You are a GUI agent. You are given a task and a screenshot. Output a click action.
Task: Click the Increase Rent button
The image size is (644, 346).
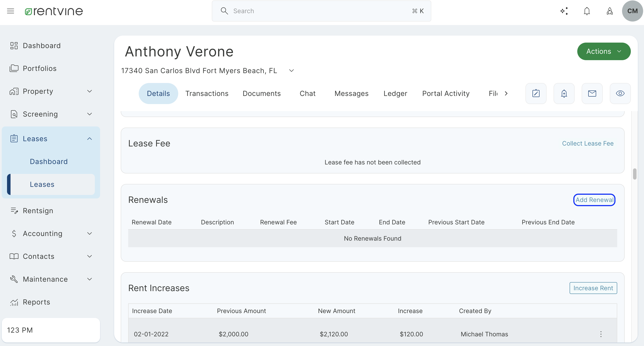pos(593,288)
